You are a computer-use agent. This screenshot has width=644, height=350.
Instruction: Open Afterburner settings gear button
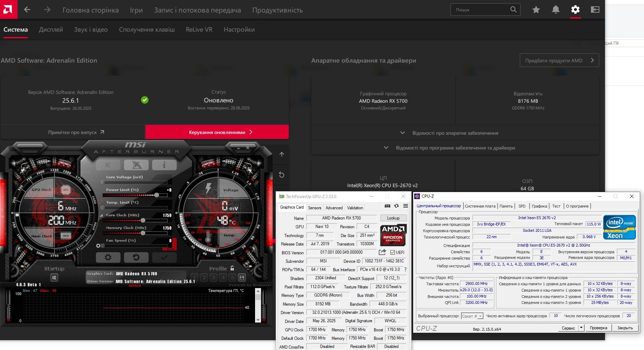coord(108,257)
